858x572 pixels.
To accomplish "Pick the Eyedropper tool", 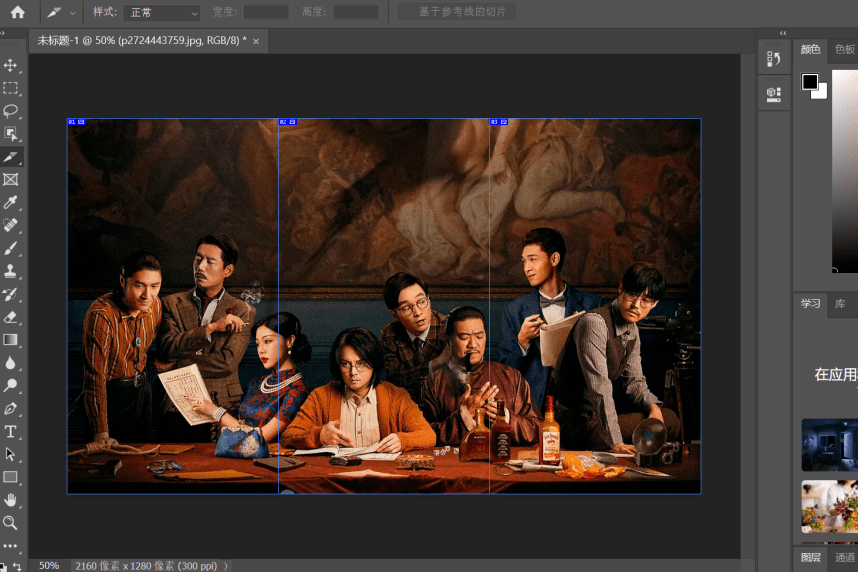I will tap(11, 203).
